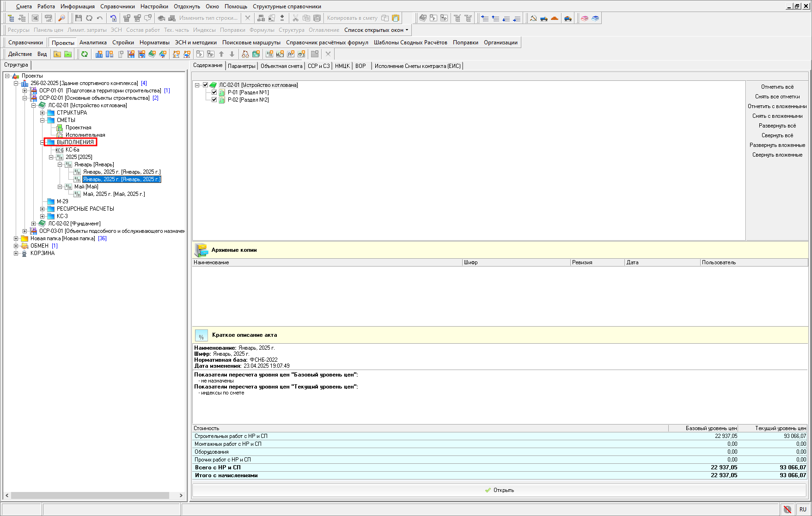This screenshot has height=516, width=812.
Task: Expand the ОСР-01-01 Подготовка территории node
Action: coord(25,91)
